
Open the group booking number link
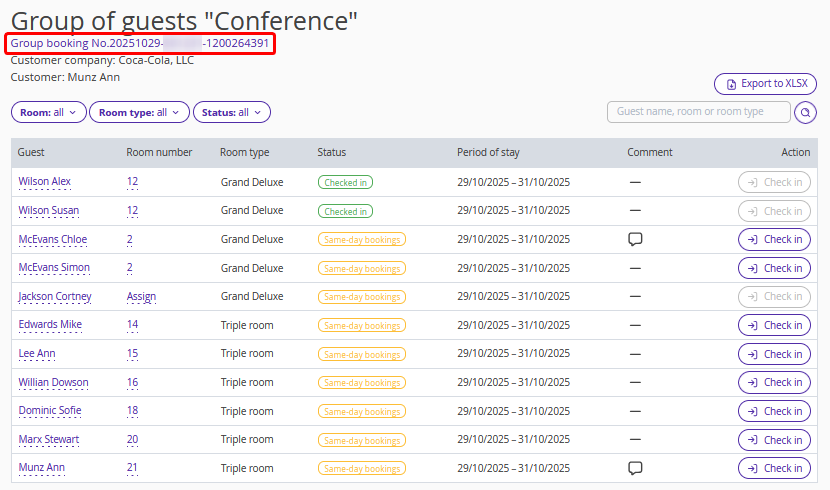(140, 44)
